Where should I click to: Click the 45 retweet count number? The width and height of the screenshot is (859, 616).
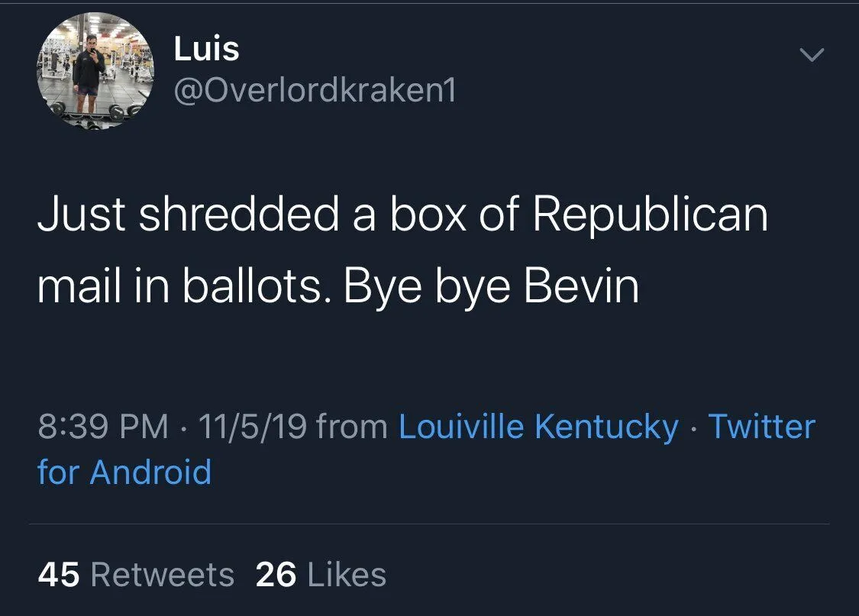(x=58, y=575)
